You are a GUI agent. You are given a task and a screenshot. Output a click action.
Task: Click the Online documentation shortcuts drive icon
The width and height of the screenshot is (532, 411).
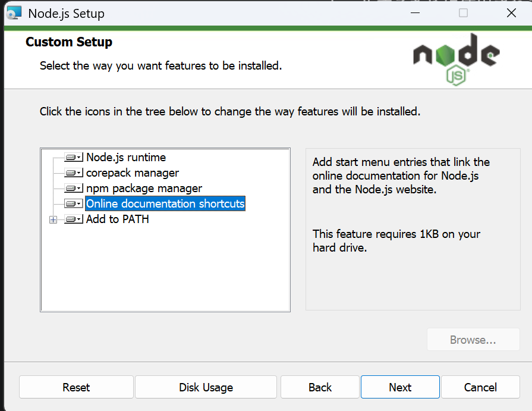click(73, 204)
